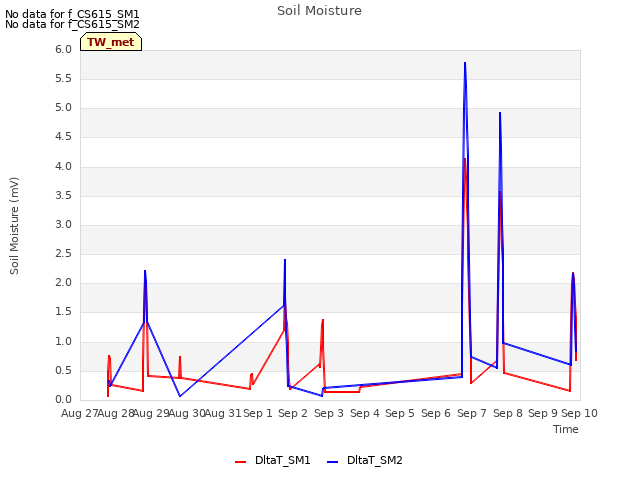Toggle the DltaT_SM2 legend entry

pyautogui.click(x=364, y=460)
